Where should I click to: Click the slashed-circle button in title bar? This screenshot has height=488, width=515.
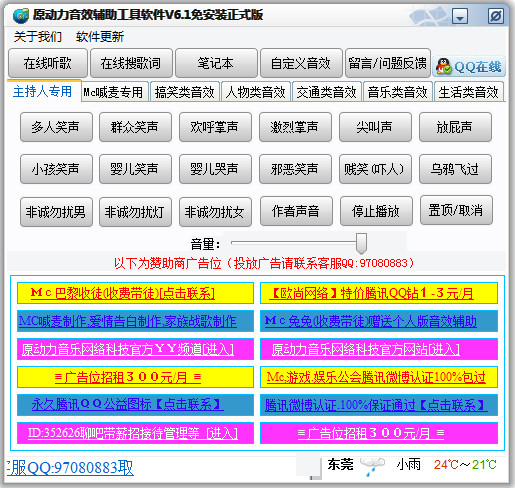coord(496,16)
